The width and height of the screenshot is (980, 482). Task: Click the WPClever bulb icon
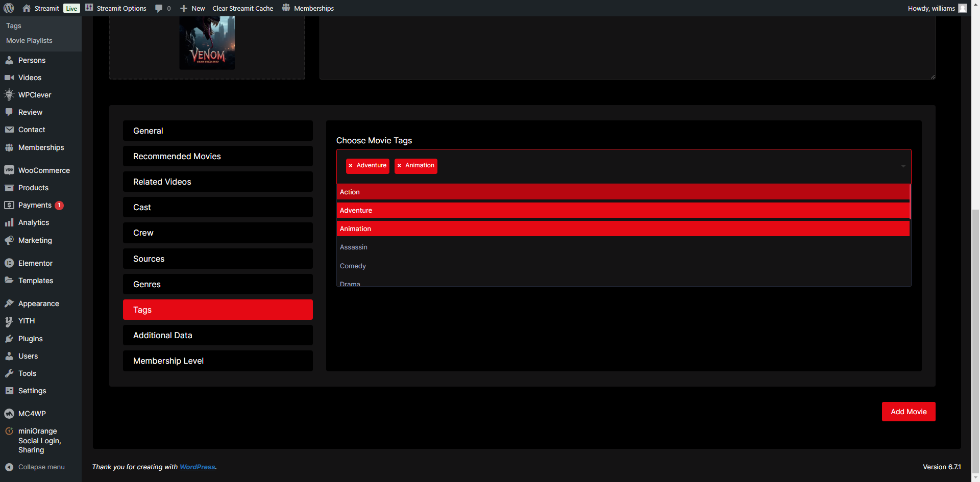click(x=9, y=95)
